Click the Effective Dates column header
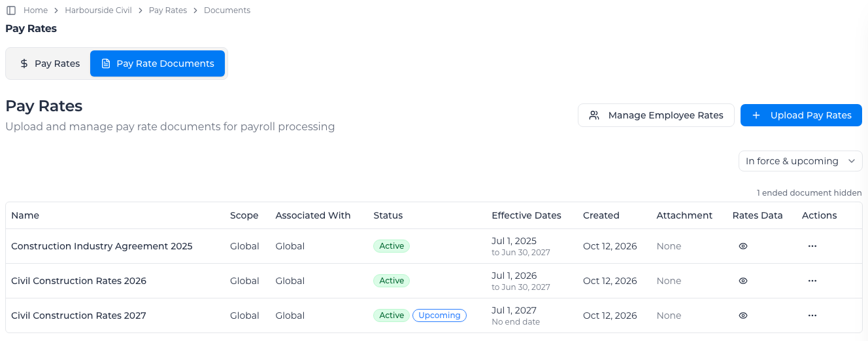The height and width of the screenshot is (341, 868). [526, 215]
